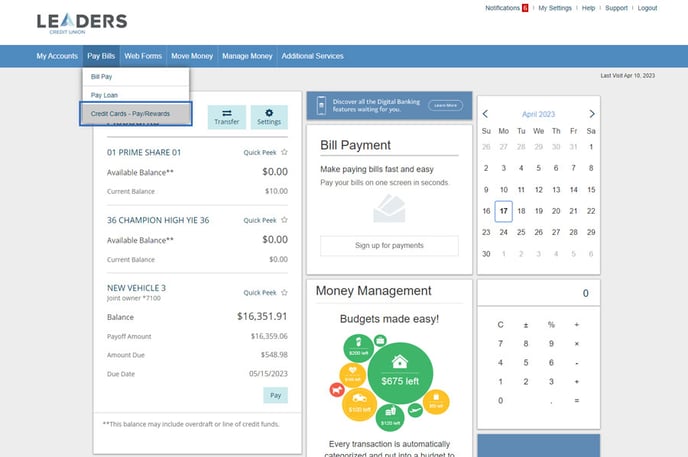Screen dimensions: 688x457
Task: Click the Logout link
Action: (647, 8)
